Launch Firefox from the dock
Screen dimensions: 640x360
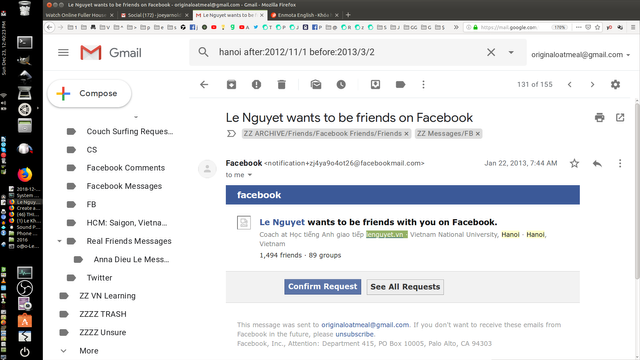click(24, 175)
